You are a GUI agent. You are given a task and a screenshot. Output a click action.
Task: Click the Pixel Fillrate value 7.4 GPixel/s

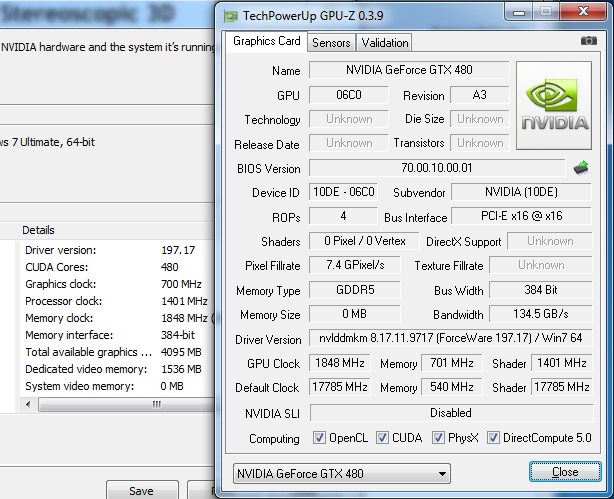tap(355, 265)
